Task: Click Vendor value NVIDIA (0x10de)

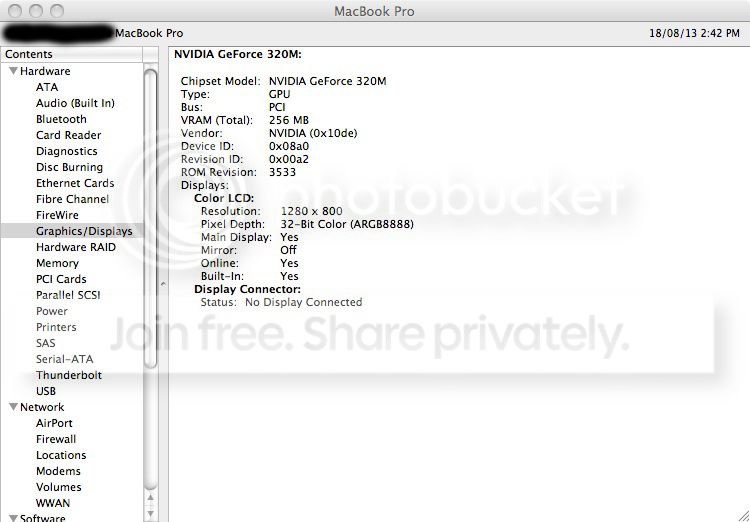Action: [x=313, y=133]
